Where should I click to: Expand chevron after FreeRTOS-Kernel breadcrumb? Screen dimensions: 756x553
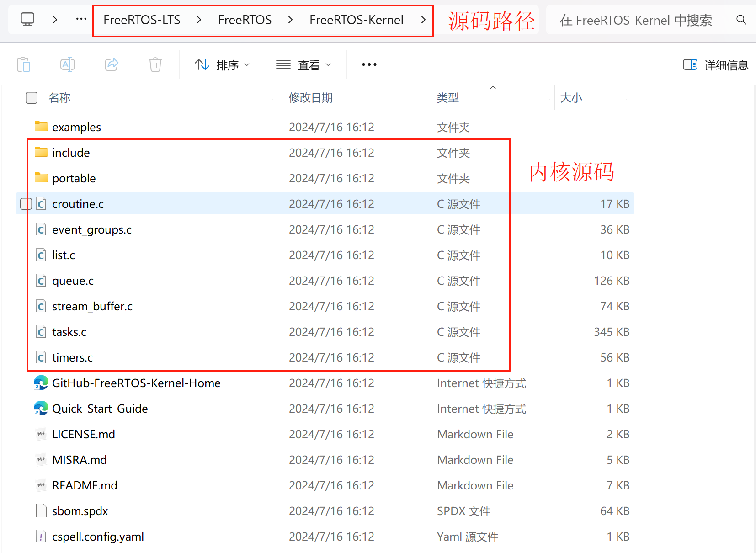(x=423, y=20)
